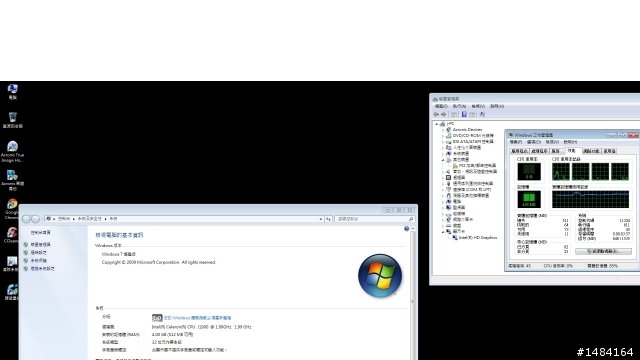The height and width of the screenshot is (360, 640).
Task: Open the address bar dropdown arrow in System window
Action: click(x=320, y=219)
